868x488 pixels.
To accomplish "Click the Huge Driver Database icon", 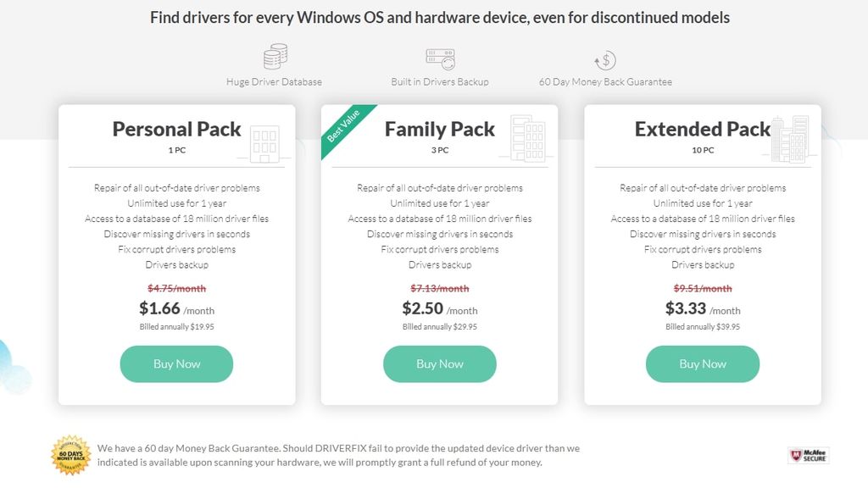I will click(x=273, y=57).
